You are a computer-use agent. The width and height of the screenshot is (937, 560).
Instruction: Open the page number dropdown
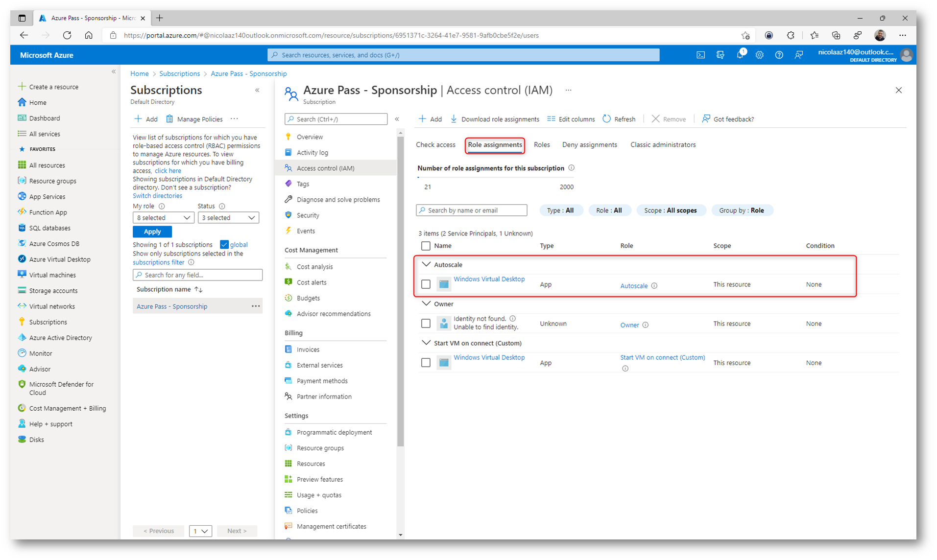click(201, 531)
